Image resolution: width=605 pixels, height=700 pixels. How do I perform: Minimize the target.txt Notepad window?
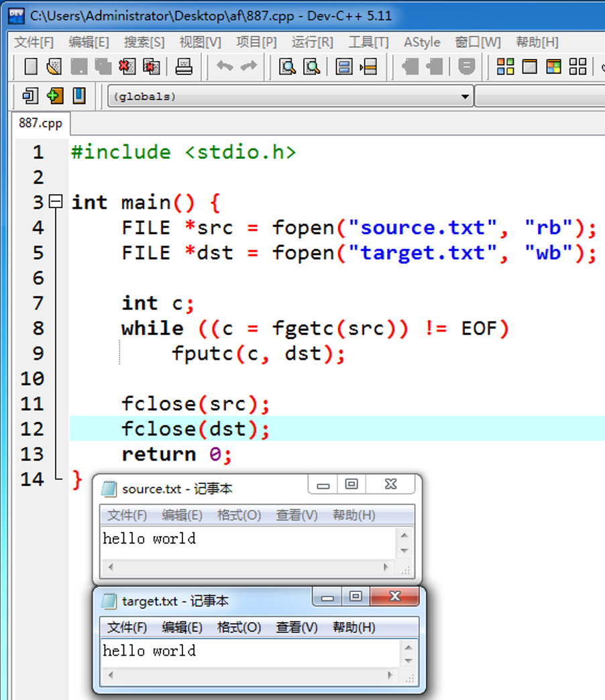point(327,597)
